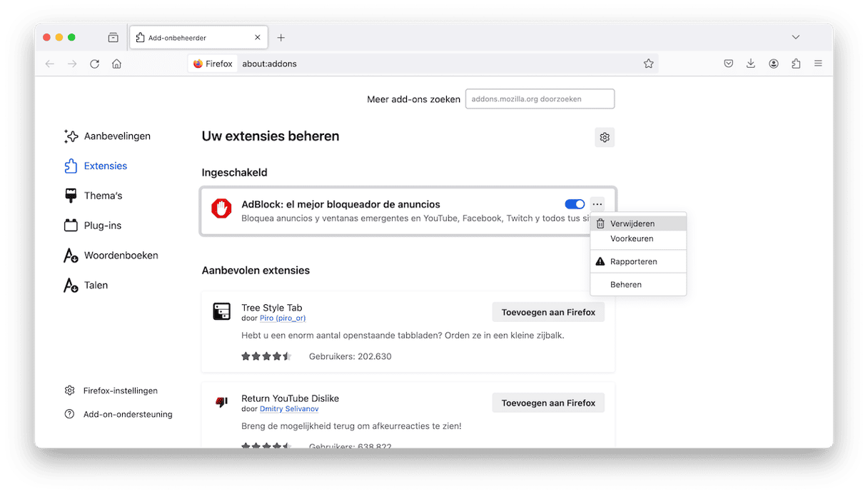Open Firefox-instellingen link
Image resolution: width=868 pixels, height=494 pixels.
tap(111, 390)
